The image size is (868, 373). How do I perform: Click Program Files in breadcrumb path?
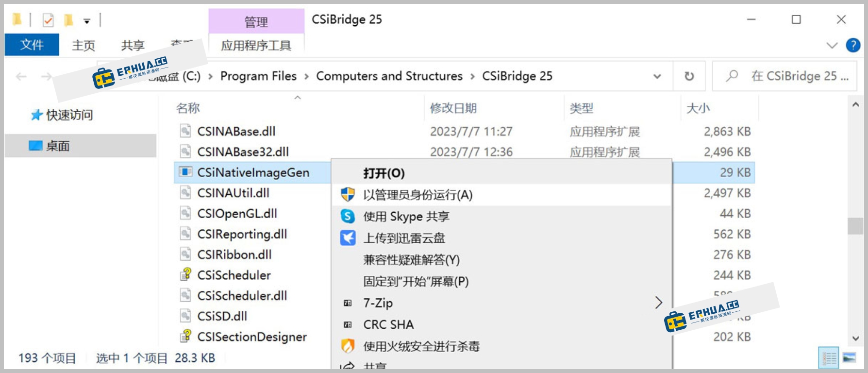point(258,76)
